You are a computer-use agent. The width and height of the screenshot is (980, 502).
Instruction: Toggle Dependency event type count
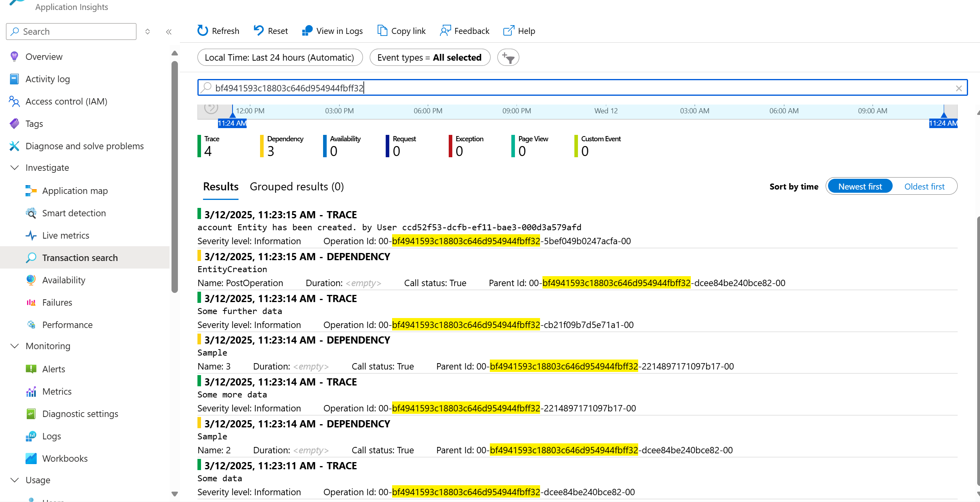coord(282,146)
